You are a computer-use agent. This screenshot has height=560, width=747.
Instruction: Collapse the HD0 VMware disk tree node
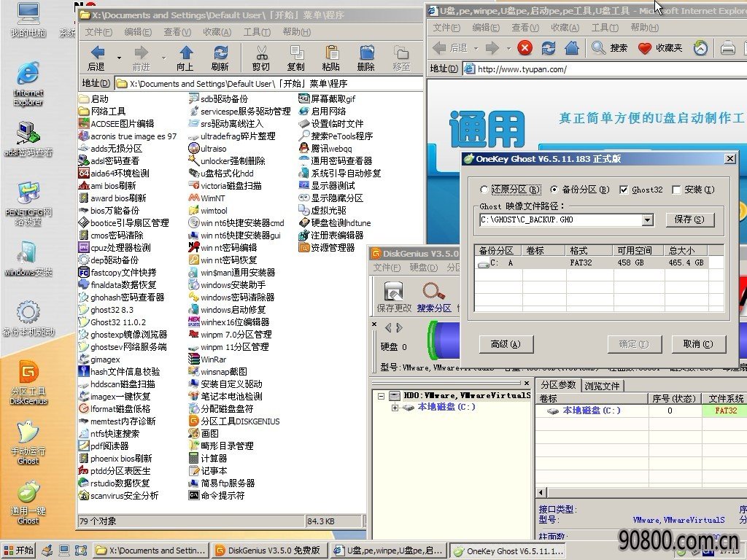pos(381,396)
